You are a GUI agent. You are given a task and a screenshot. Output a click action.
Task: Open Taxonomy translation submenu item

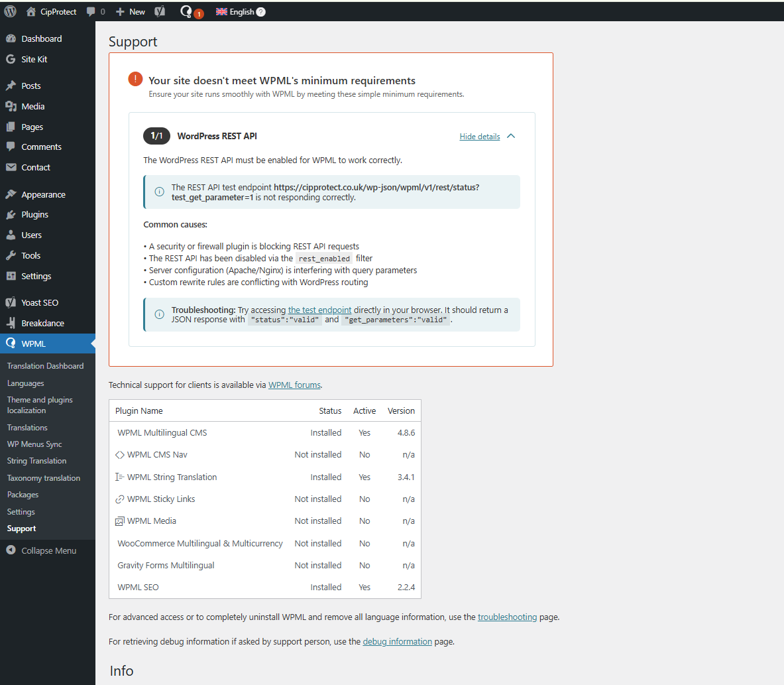(x=44, y=478)
